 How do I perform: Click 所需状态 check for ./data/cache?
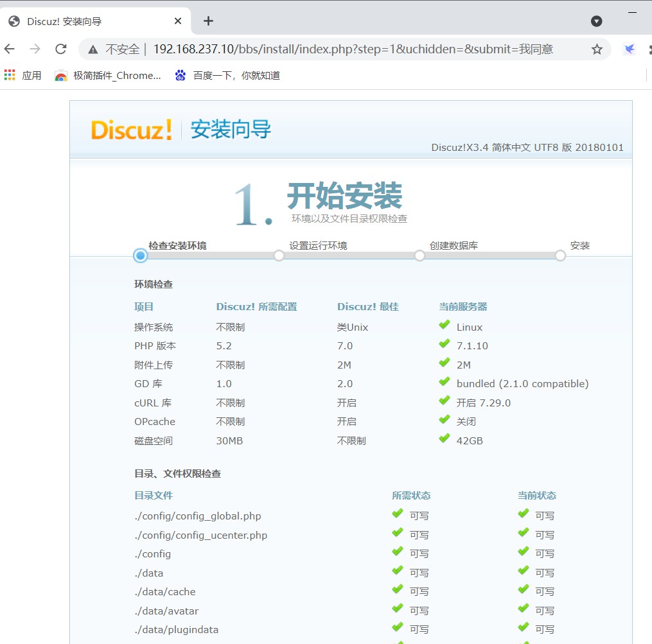398,589
